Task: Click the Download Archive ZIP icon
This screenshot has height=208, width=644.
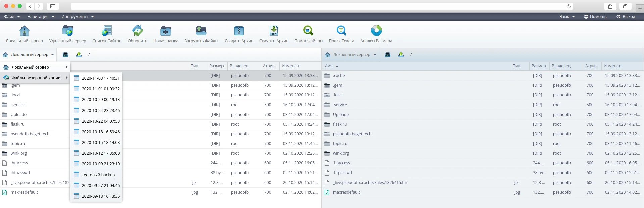Action: point(274,31)
